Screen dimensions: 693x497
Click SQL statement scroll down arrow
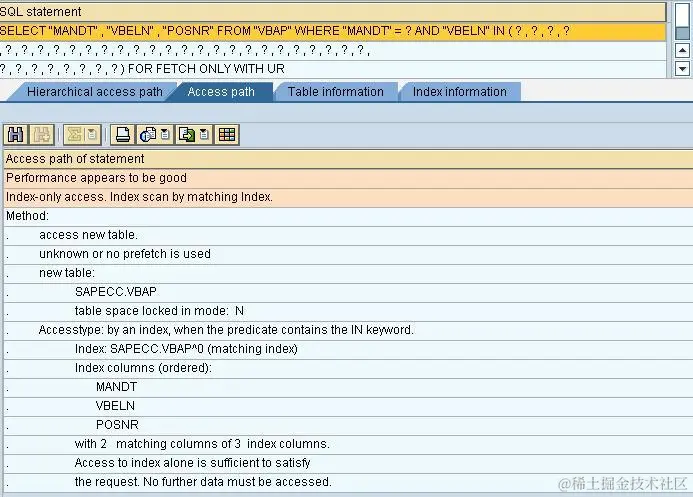tap(682, 68)
